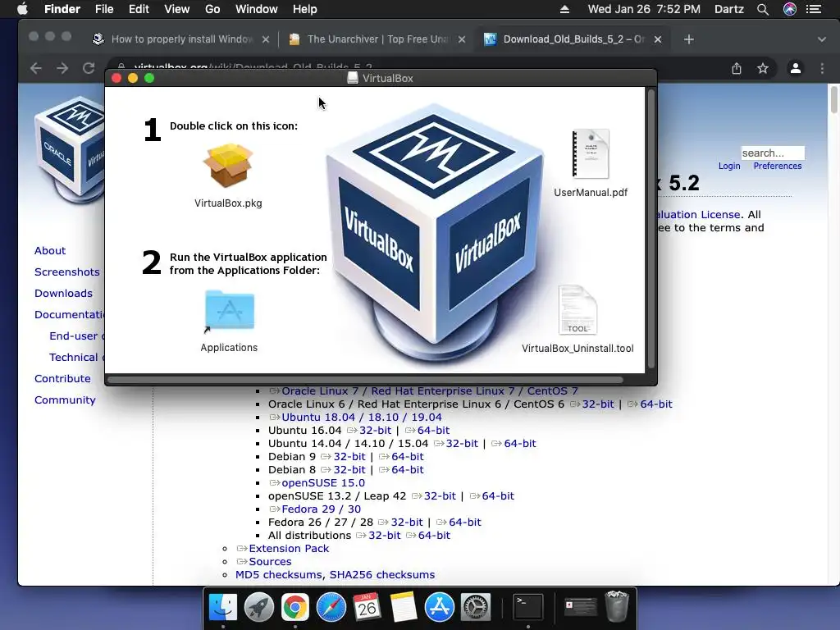The width and height of the screenshot is (840, 630).
Task: Bookmark this page with the star icon
Action: tap(763, 69)
